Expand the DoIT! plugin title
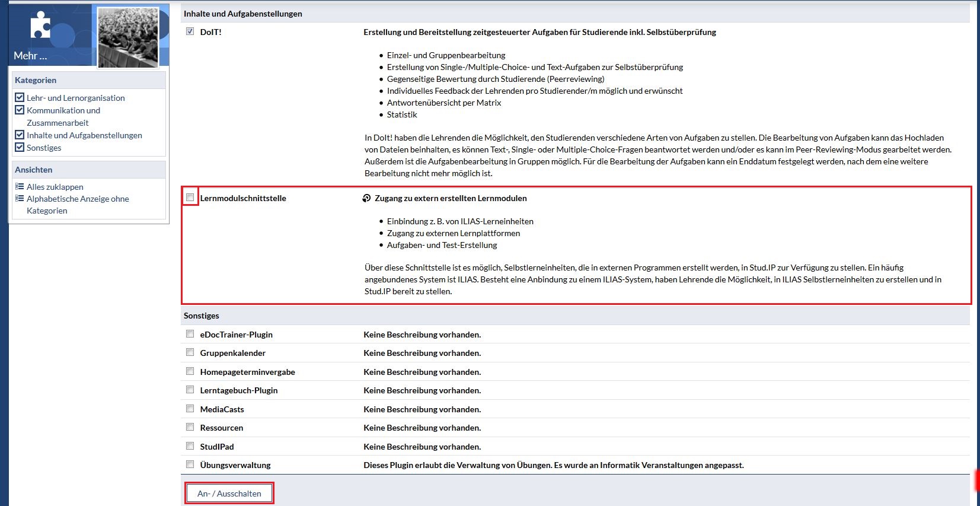The height and width of the screenshot is (506, 980). (210, 32)
